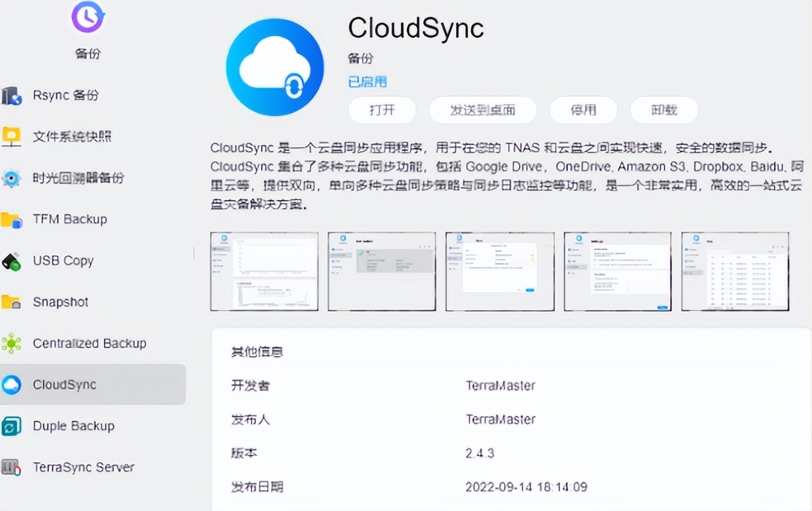Click the Rsync 备份 icon in sidebar
Image resolution: width=812 pixels, height=511 pixels.
(x=12, y=96)
